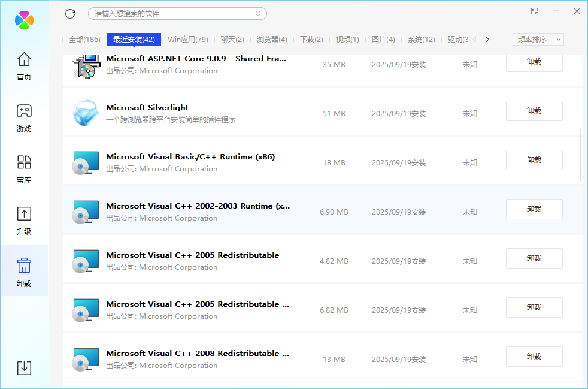
Task: Open the 频率排序 sort dropdown arrow
Action: click(558, 40)
